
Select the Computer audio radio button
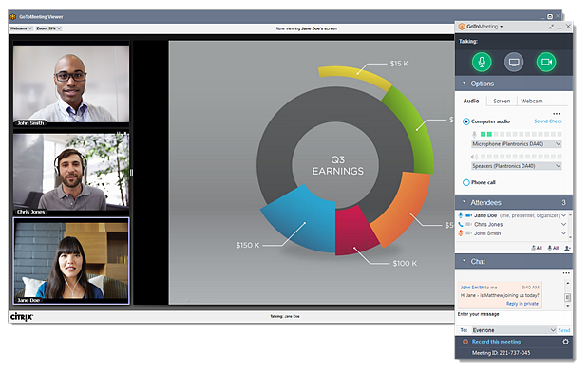pyautogui.click(x=465, y=121)
